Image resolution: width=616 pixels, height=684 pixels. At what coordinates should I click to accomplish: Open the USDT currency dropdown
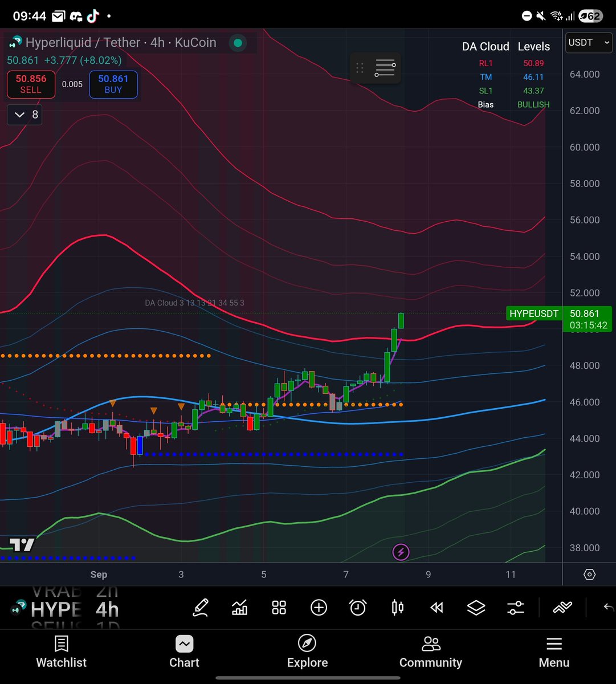589,42
